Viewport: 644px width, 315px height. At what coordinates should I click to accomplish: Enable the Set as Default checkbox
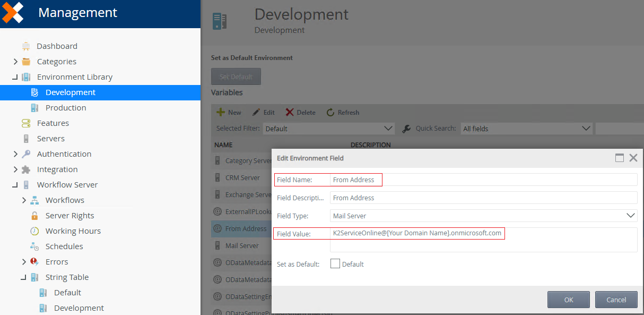(335, 264)
